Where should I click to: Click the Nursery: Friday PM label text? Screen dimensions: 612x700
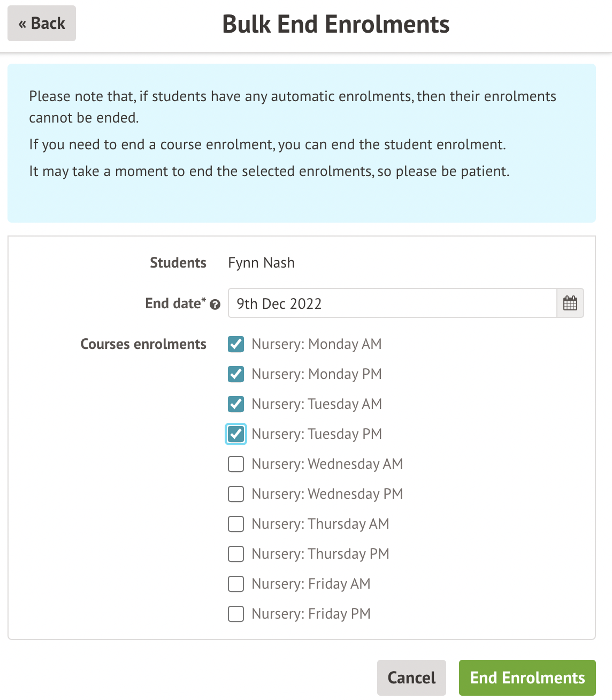(x=311, y=614)
